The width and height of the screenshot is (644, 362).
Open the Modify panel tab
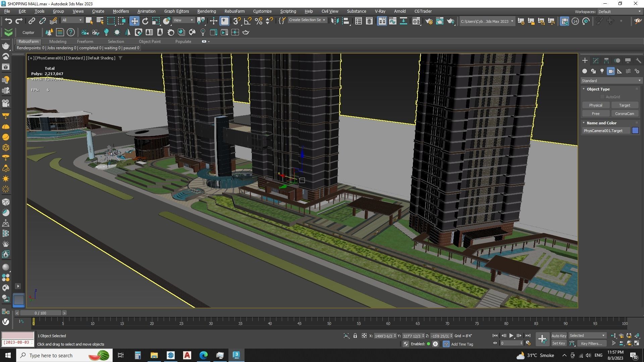click(x=596, y=61)
